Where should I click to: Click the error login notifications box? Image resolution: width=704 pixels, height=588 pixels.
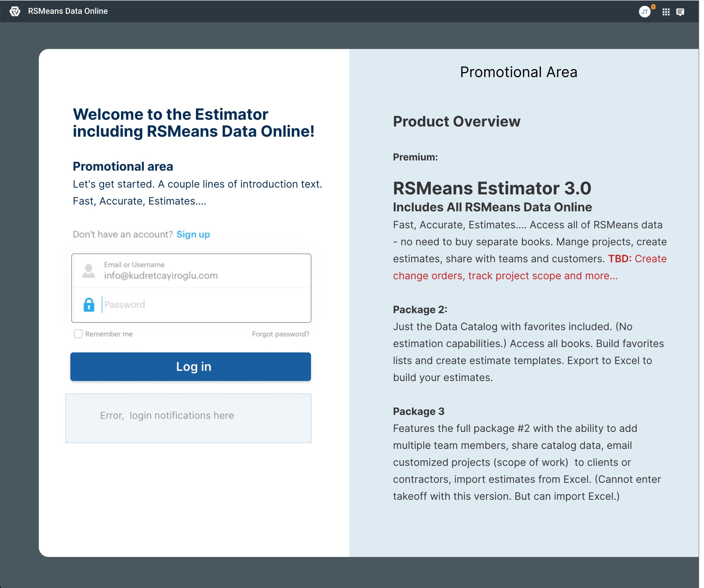(188, 418)
